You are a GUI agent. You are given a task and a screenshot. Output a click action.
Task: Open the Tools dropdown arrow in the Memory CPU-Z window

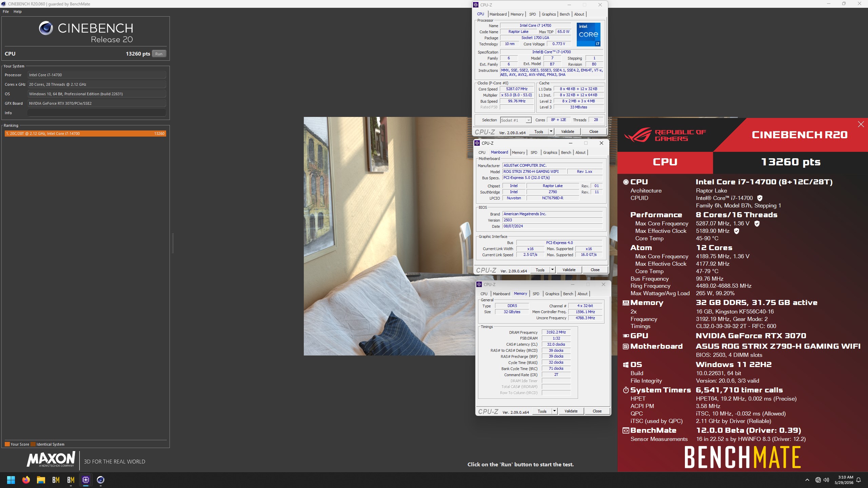[555, 411]
